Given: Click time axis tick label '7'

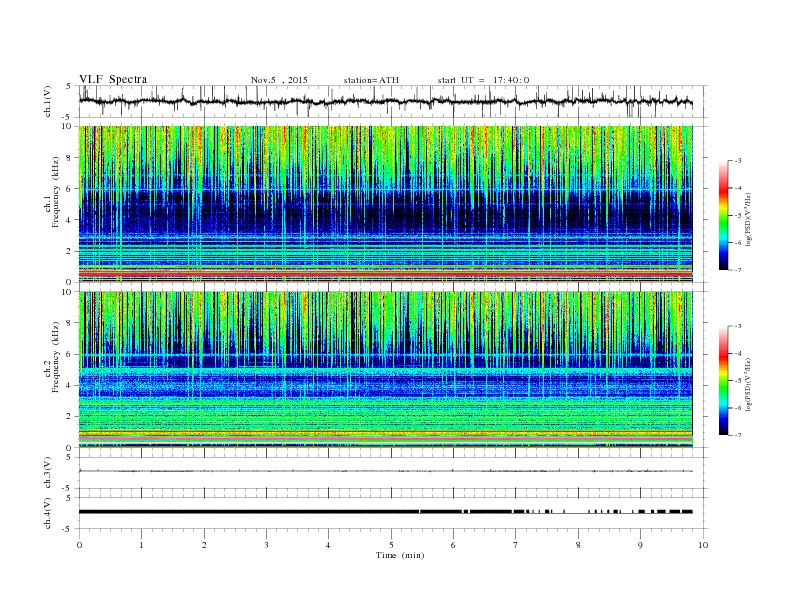Looking at the screenshot, I should pyautogui.click(x=516, y=545).
